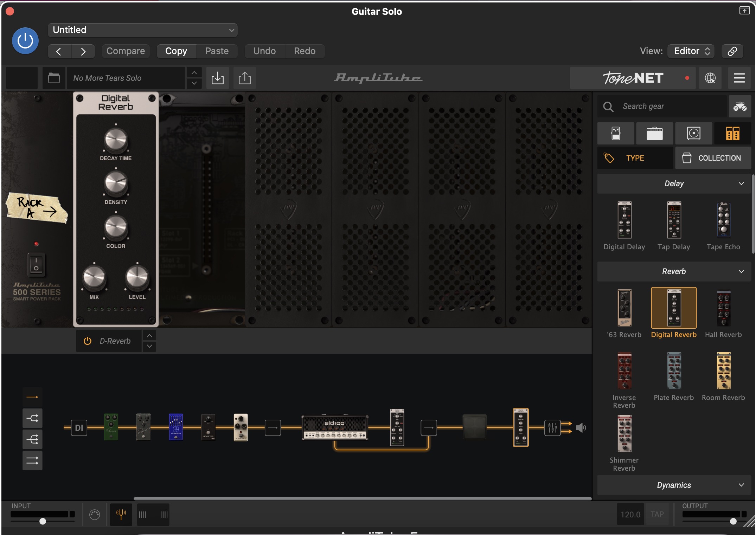Click the Compare button
756x535 pixels.
[126, 51]
